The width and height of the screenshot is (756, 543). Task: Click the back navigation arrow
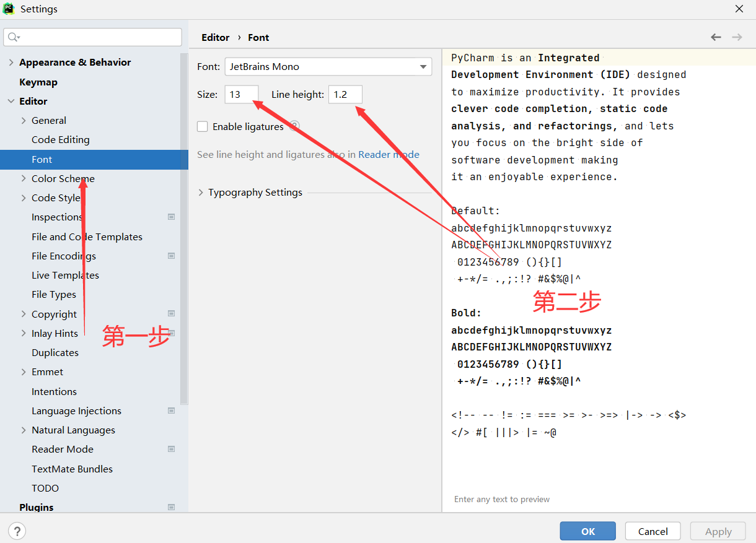pos(716,37)
